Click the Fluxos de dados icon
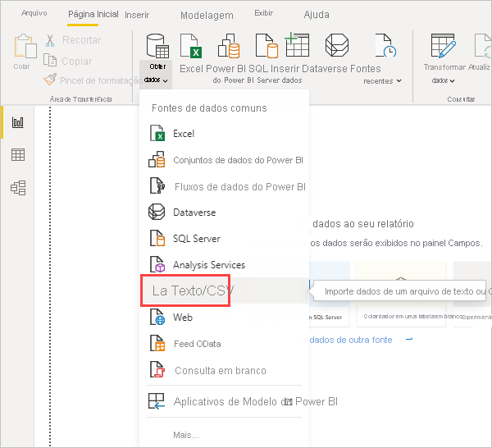The width and height of the screenshot is (492, 448). pos(157,186)
